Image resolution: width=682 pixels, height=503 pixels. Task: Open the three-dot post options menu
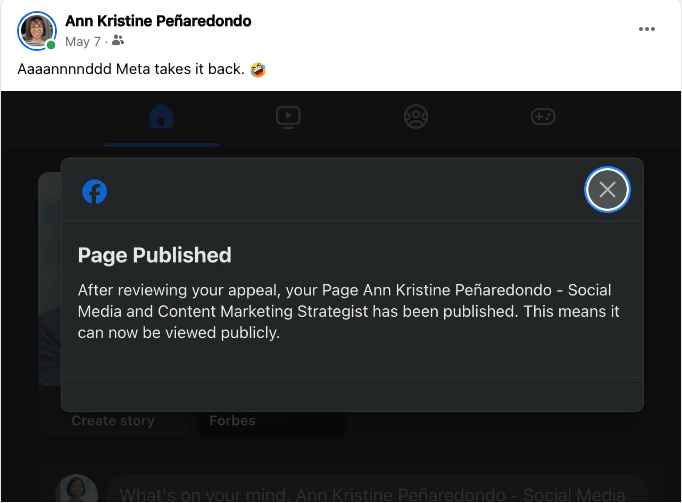(647, 29)
